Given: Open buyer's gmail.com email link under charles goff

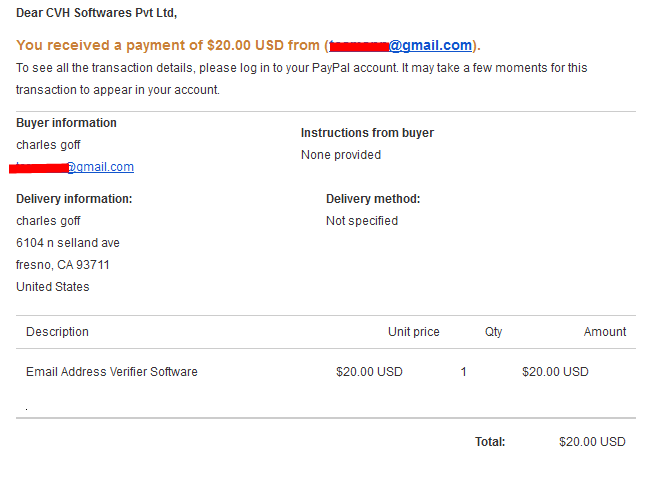Looking at the screenshot, I should point(72,167).
